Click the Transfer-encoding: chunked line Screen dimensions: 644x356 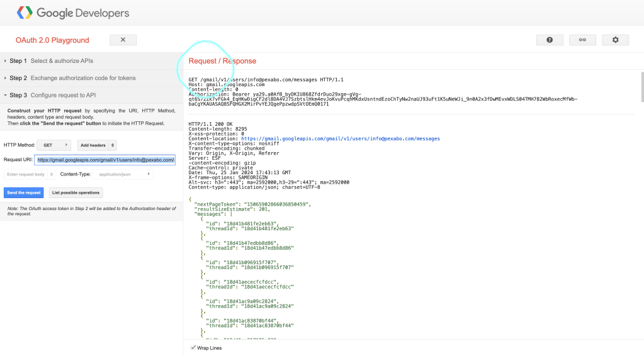tap(227, 148)
